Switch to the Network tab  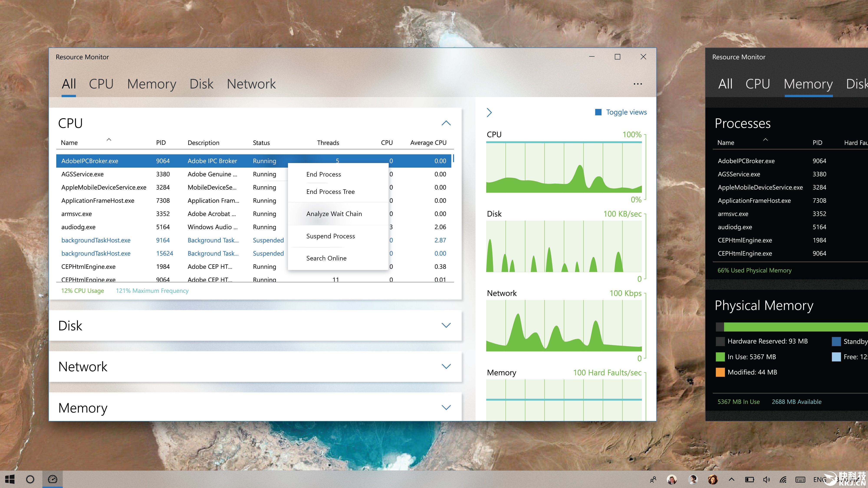click(251, 84)
